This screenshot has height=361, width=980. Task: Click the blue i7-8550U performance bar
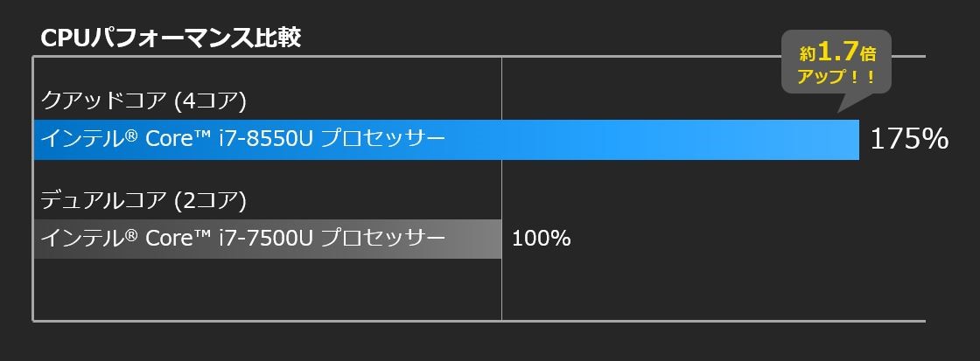(x=446, y=139)
